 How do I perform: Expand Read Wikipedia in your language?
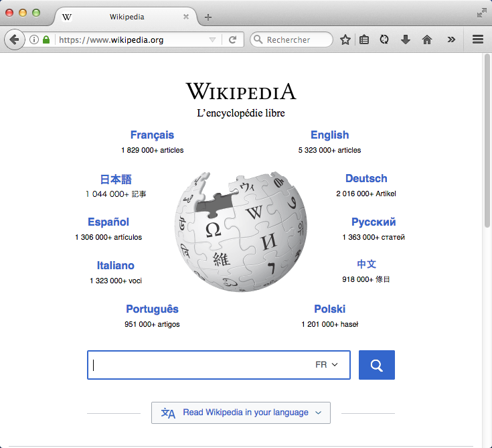click(x=241, y=413)
